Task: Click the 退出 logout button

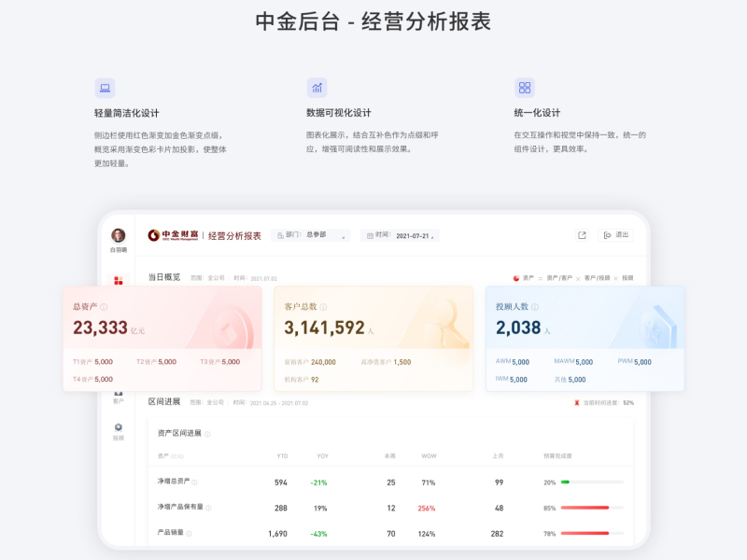Action: [616, 235]
